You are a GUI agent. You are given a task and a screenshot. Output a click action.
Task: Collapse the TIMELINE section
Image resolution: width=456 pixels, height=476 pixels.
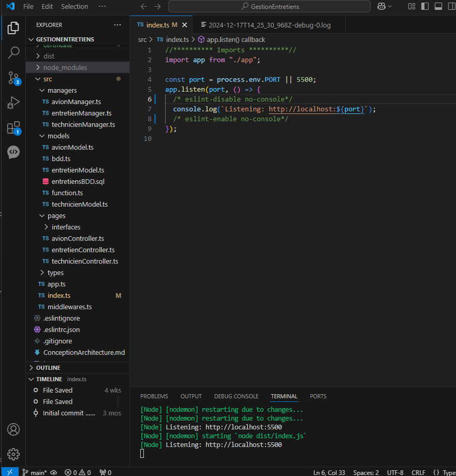(78, 379)
